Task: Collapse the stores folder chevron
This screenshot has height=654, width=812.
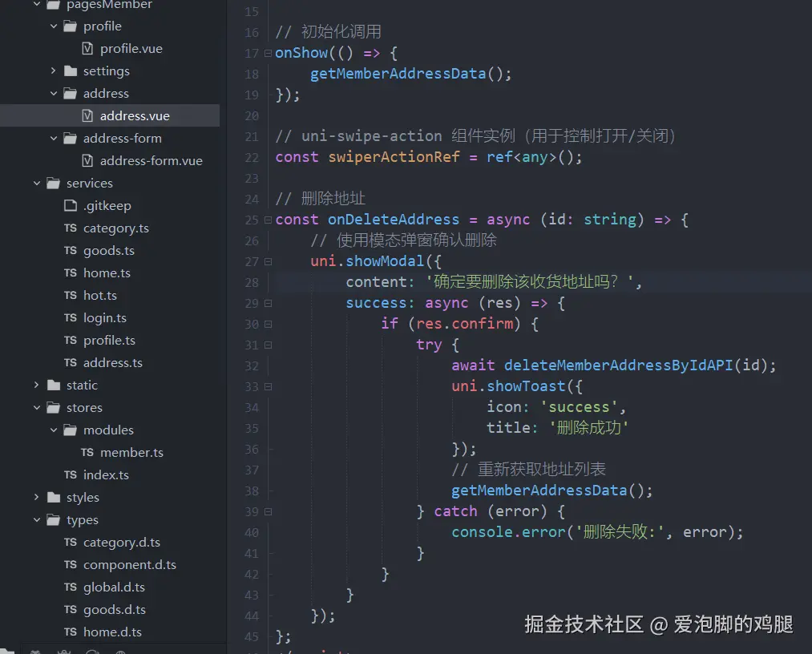Action: point(37,407)
